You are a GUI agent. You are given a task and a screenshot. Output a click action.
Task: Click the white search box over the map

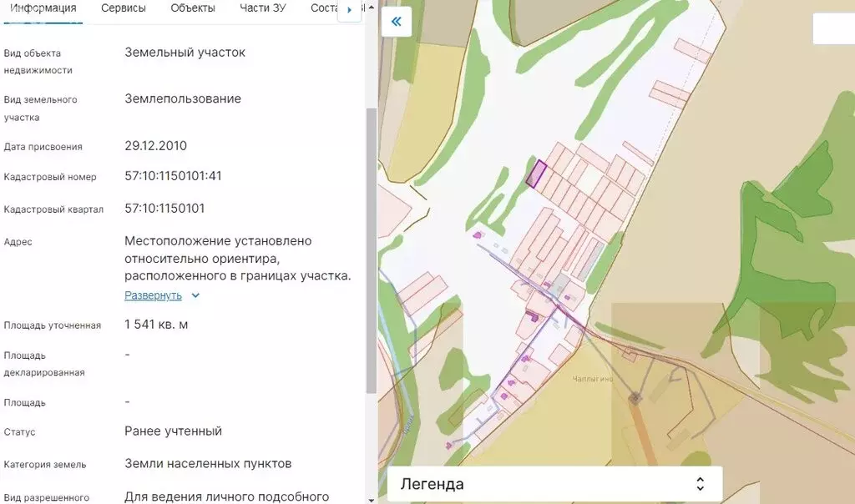click(833, 28)
